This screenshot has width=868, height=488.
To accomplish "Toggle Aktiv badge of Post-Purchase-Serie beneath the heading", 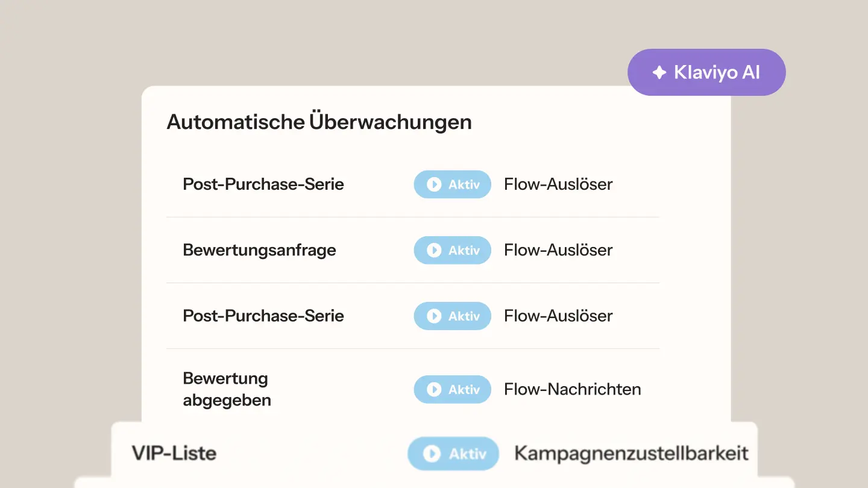I will click(452, 184).
